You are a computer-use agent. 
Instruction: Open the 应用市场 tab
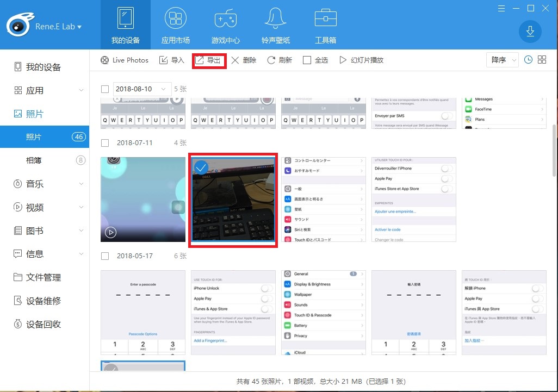click(x=176, y=25)
